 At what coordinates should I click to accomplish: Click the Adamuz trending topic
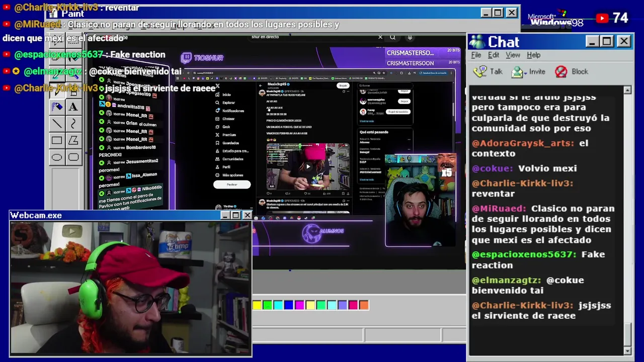[364, 142]
